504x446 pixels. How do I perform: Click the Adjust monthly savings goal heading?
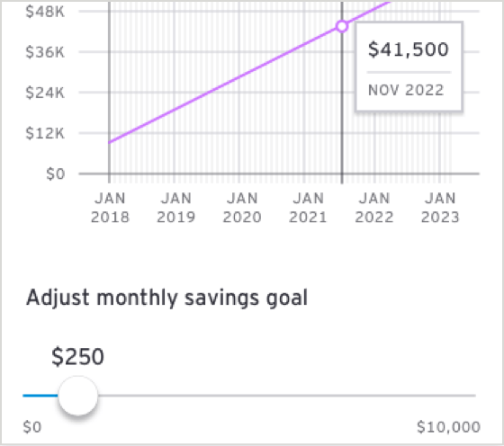(x=166, y=298)
